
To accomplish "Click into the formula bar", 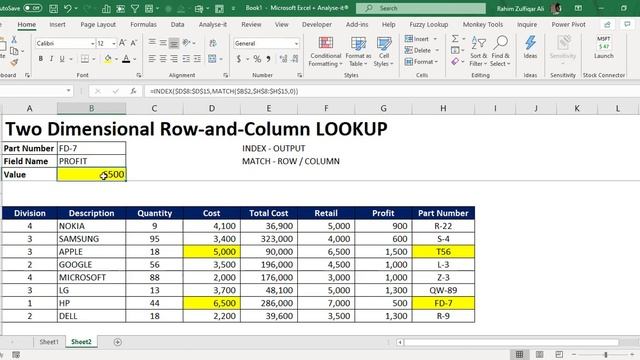I will pos(391,91).
